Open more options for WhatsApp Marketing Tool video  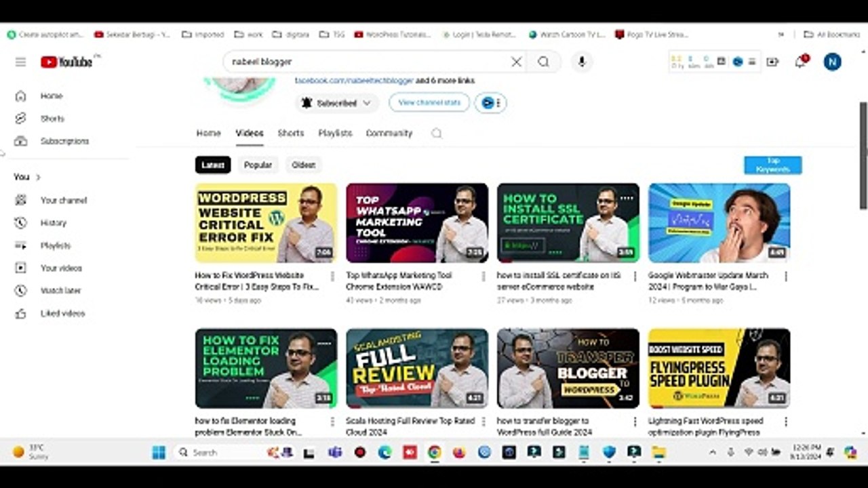[484, 277]
